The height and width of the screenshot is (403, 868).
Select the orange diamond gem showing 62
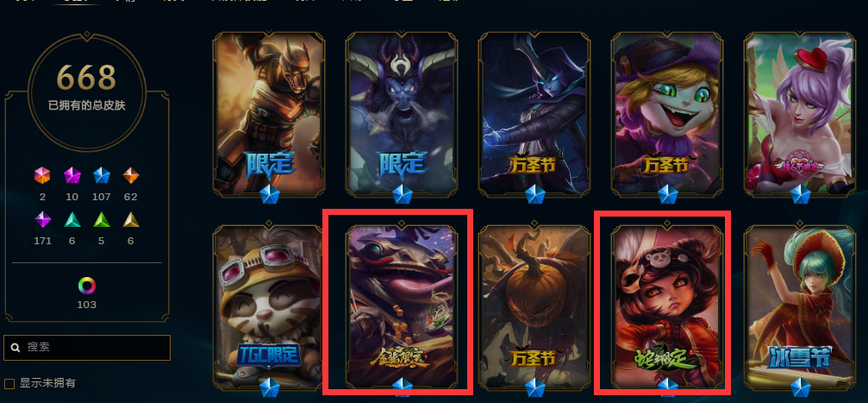point(131,176)
